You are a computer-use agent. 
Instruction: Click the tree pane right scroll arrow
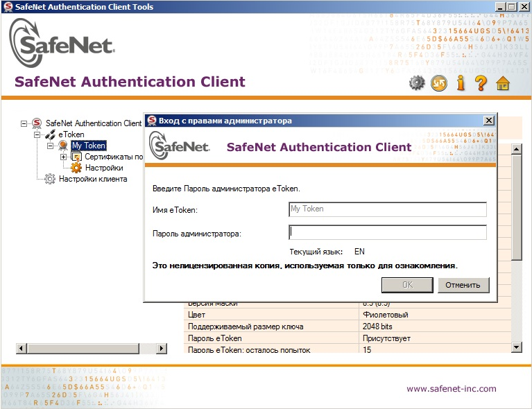(162, 348)
